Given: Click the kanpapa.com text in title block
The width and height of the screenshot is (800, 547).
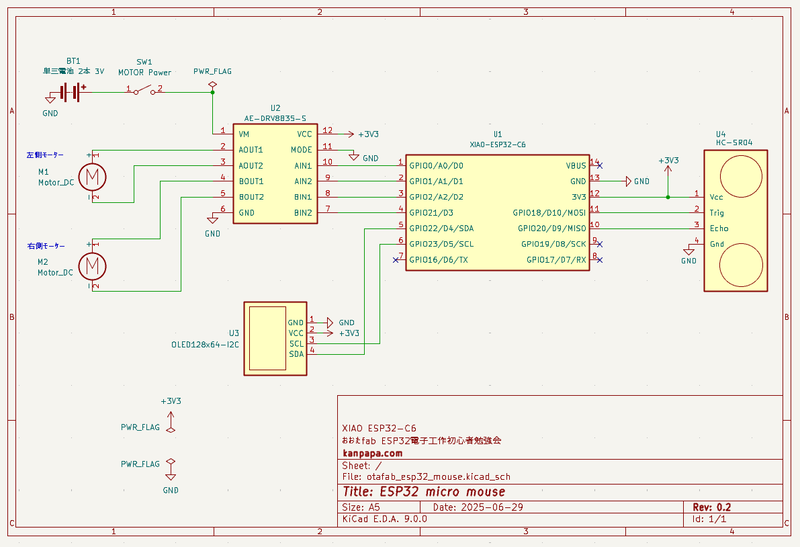Looking at the screenshot, I should [x=366, y=452].
